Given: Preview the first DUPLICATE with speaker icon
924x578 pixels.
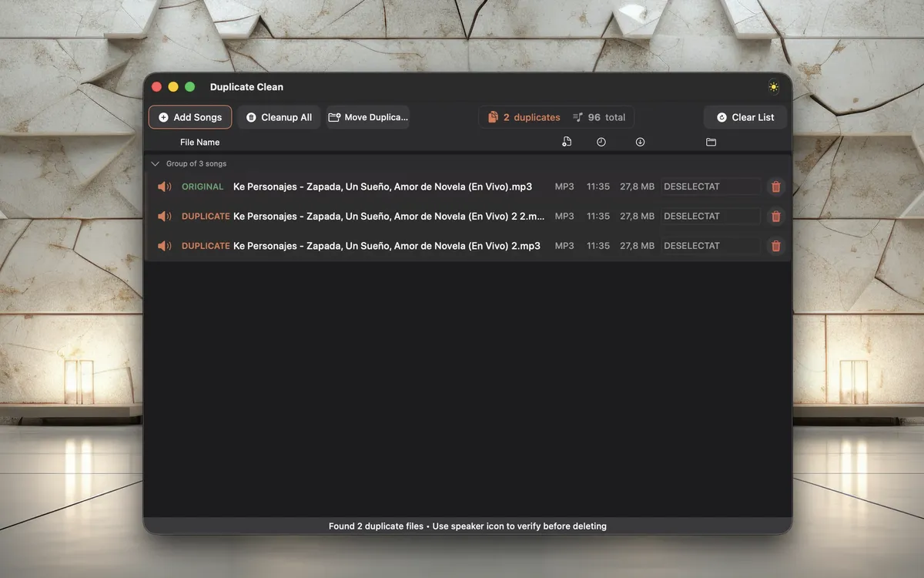Looking at the screenshot, I should tap(164, 217).
